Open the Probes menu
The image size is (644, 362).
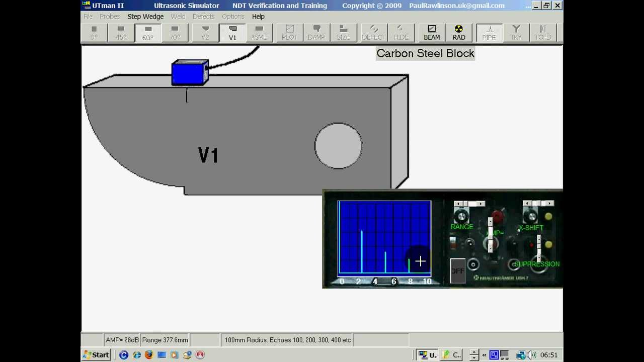(110, 17)
